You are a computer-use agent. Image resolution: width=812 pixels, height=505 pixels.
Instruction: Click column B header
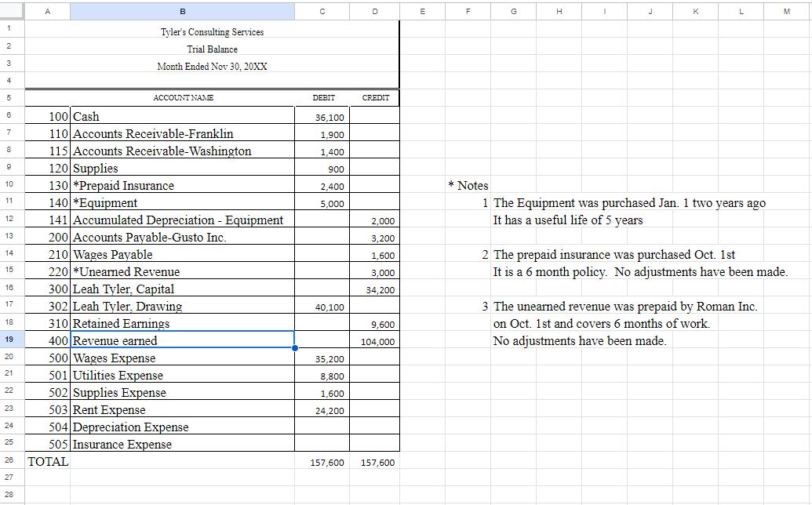[182, 12]
